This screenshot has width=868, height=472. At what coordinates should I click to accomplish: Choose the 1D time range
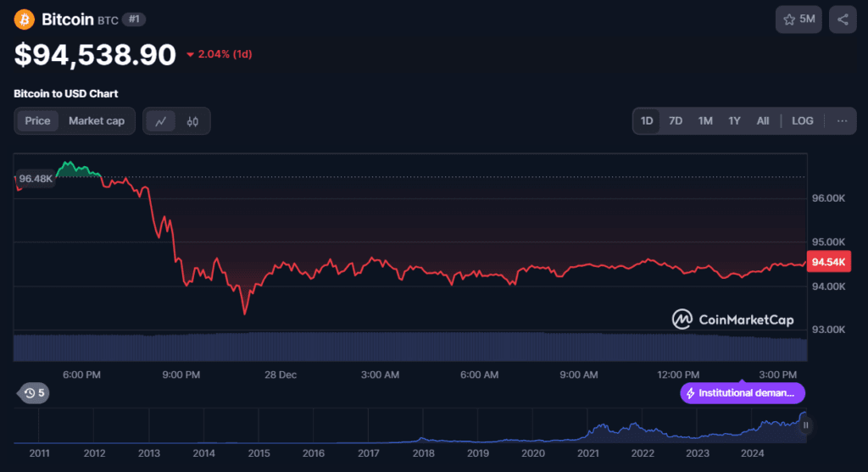tap(647, 120)
